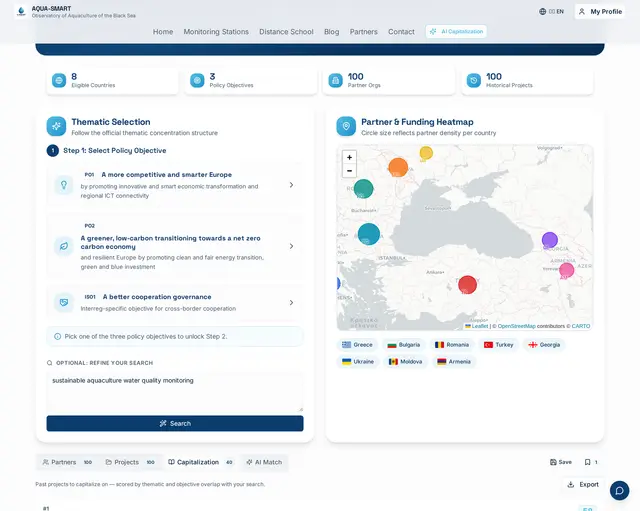The image size is (640, 511).
Task: Click red Turkey circle on map
Action: click(x=467, y=284)
